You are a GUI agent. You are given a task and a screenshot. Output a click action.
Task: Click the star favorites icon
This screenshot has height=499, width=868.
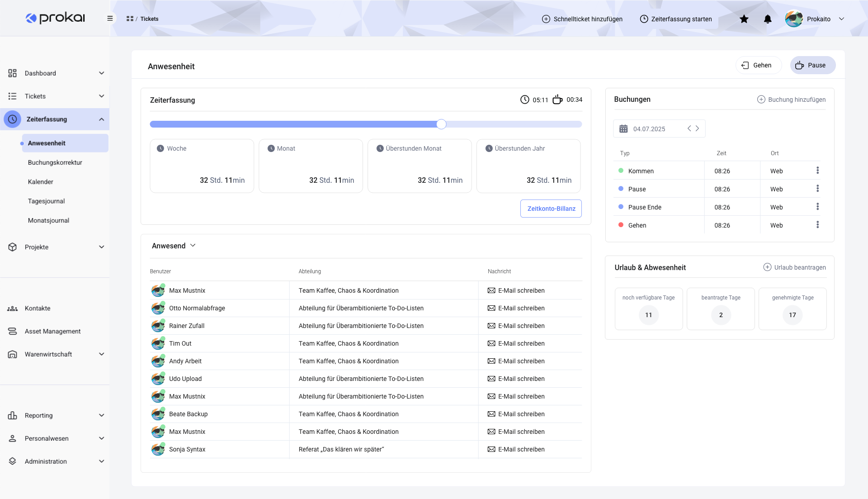click(x=744, y=19)
